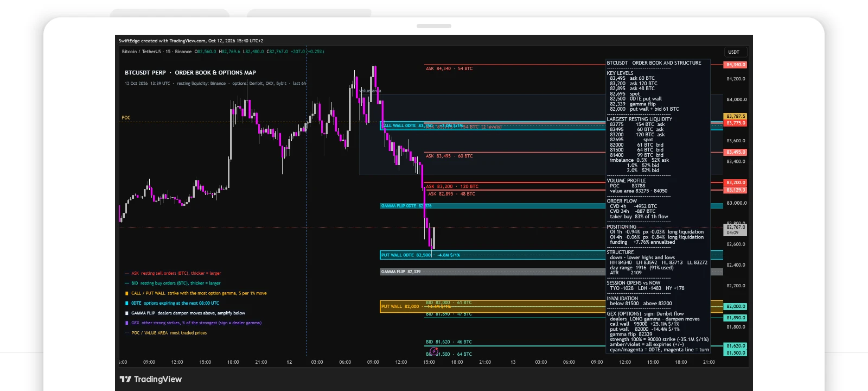Select the GAMMA FLIP 0DTE level label

[x=406, y=206]
